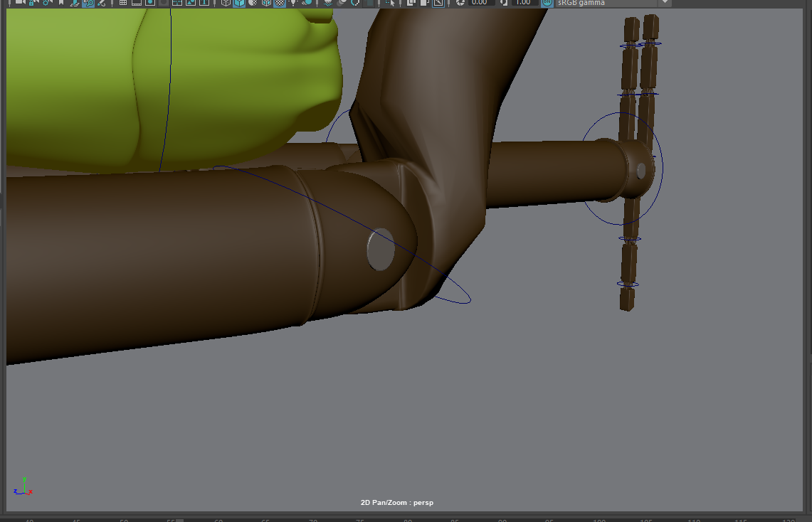Toggle the view transform ON button
The height and width of the screenshot is (522, 812).
pos(547,3)
